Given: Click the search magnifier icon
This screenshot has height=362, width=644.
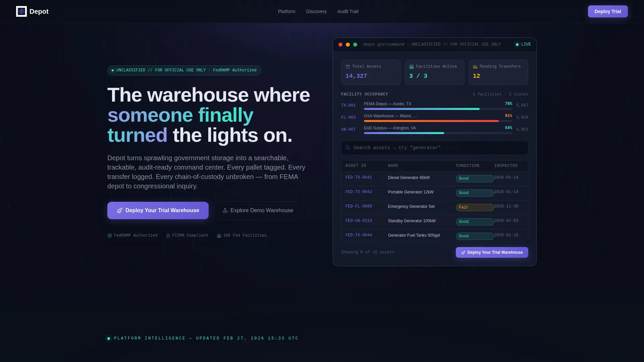Looking at the screenshot, I should click(x=348, y=148).
